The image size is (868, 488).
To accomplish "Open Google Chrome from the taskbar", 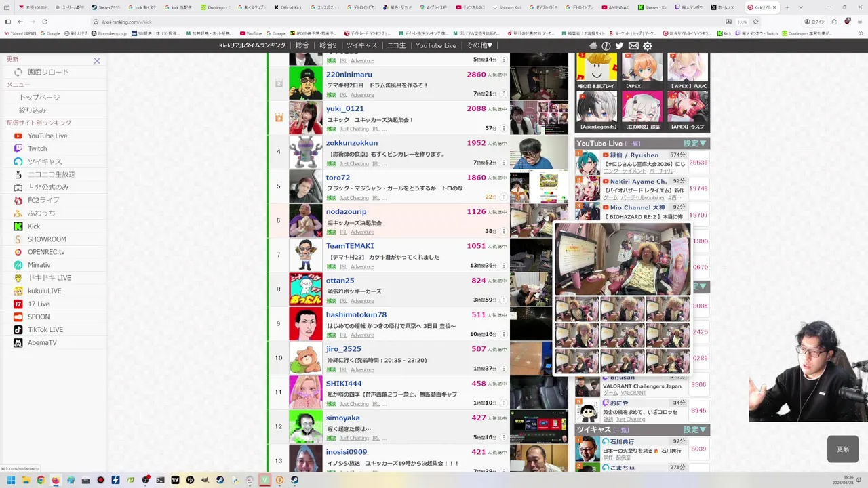I will (41, 480).
